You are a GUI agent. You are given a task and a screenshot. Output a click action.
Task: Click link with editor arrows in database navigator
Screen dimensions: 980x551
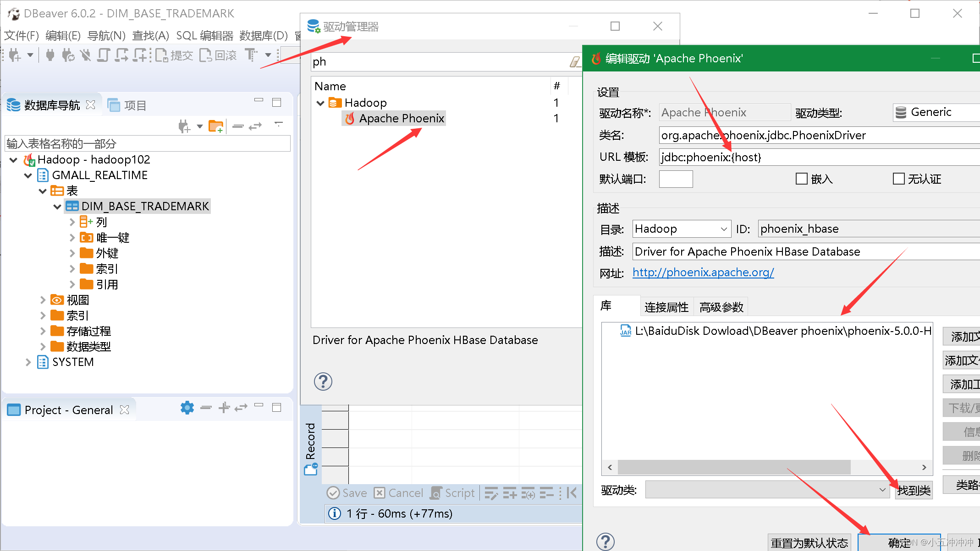tap(255, 125)
